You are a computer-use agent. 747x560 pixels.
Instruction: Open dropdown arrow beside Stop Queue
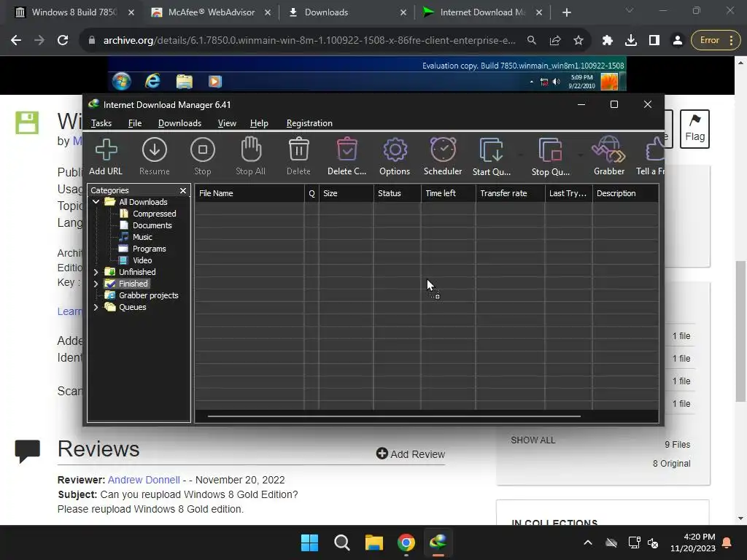580,155
